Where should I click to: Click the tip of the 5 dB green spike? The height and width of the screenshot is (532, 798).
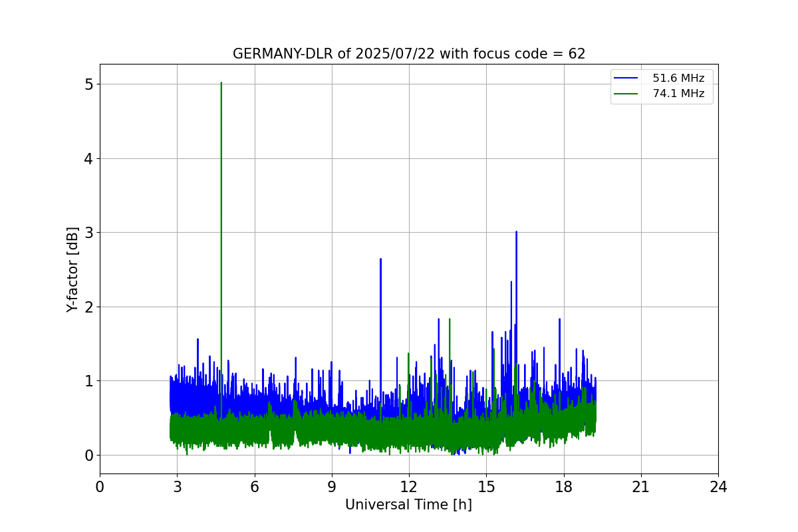[x=221, y=83]
